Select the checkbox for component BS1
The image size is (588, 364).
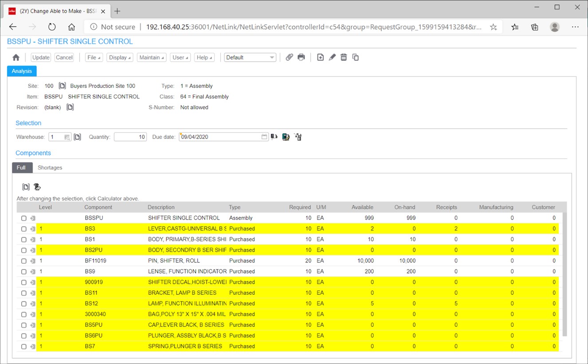pos(24,239)
